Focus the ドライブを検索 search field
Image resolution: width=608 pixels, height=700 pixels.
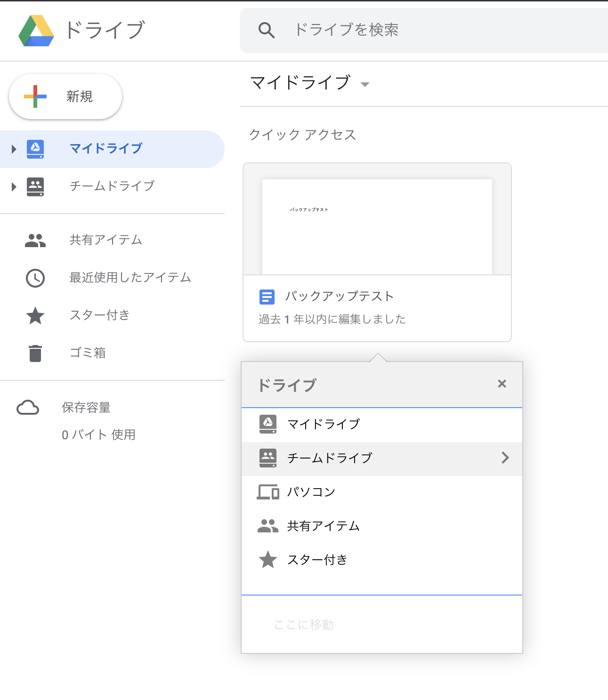[424, 30]
